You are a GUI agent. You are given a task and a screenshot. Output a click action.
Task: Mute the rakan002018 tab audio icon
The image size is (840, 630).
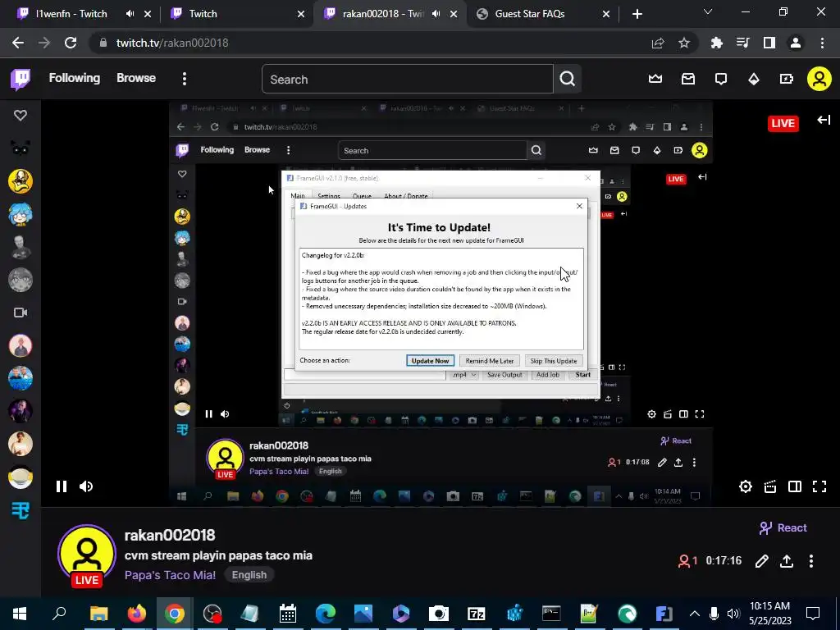pos(436,14)
